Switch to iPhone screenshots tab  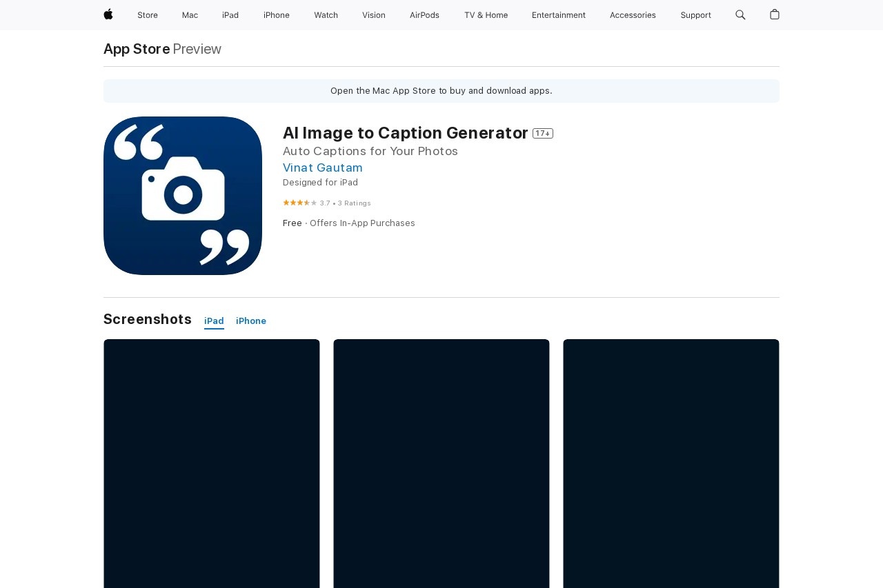tap(251, 321)
